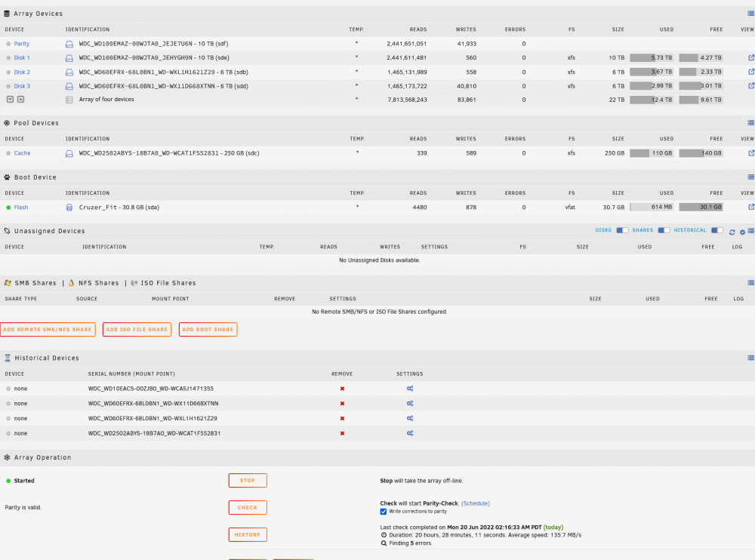
Task: Remove historical device WD-WX11D668XTNN
Action: (x=342, y=404)
